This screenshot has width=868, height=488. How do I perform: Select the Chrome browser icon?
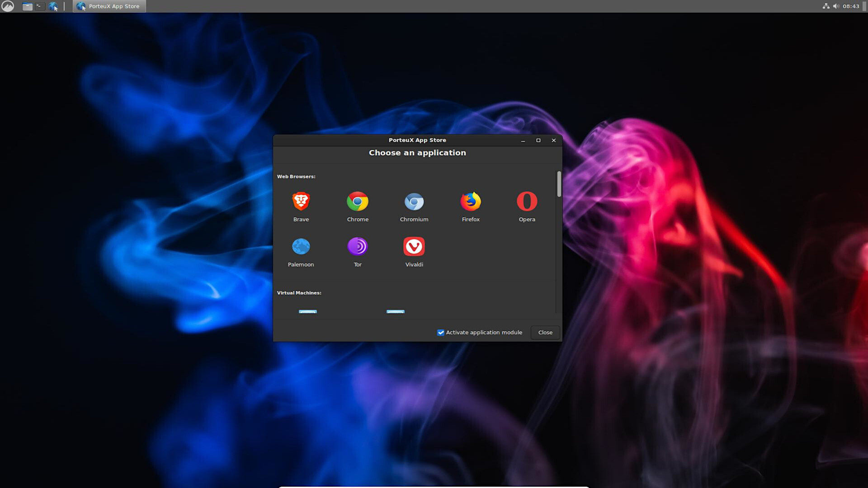pyautogui.click(x=357, y=202)
